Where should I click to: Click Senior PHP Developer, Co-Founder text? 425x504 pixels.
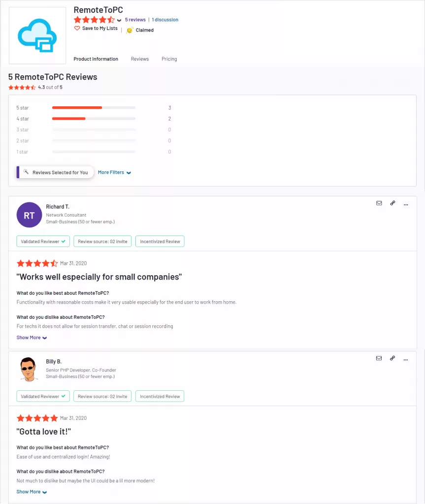click(81, 370)
